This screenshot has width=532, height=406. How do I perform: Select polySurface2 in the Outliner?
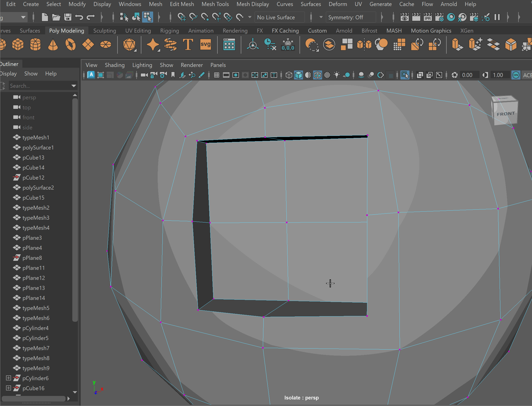(x=38, y=188)
